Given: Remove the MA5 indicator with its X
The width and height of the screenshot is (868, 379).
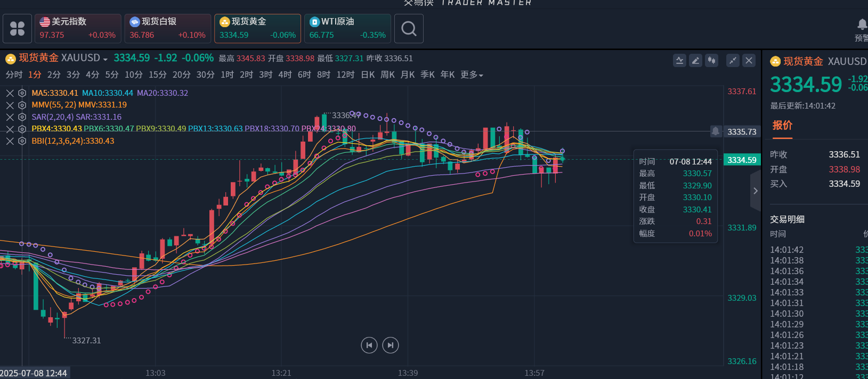Looking at the screenshot, I should point(10,93).
